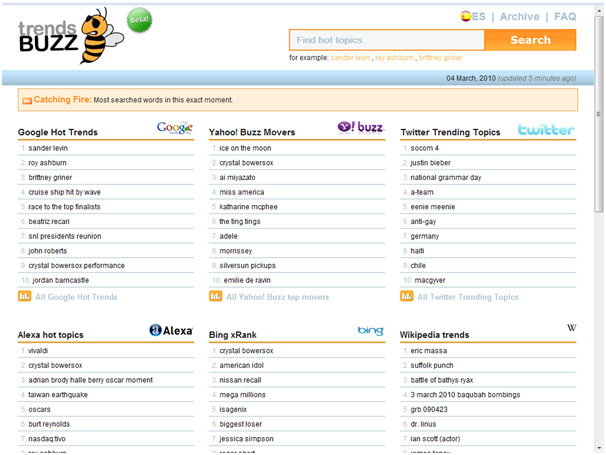Click the Spanish flag icon
The width and height of the screenshot is (606, 455).
465,16
